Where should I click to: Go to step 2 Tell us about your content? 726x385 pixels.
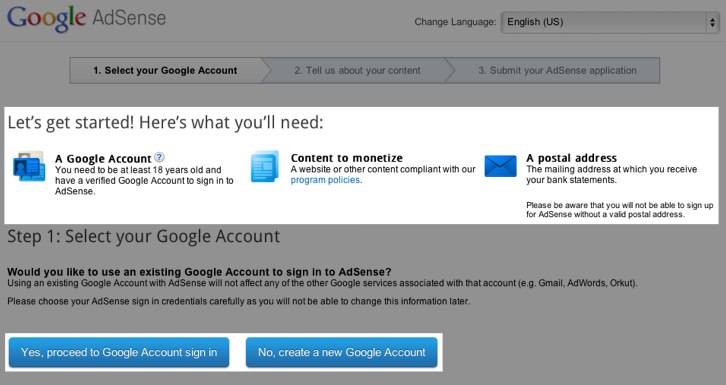(357, 70)
